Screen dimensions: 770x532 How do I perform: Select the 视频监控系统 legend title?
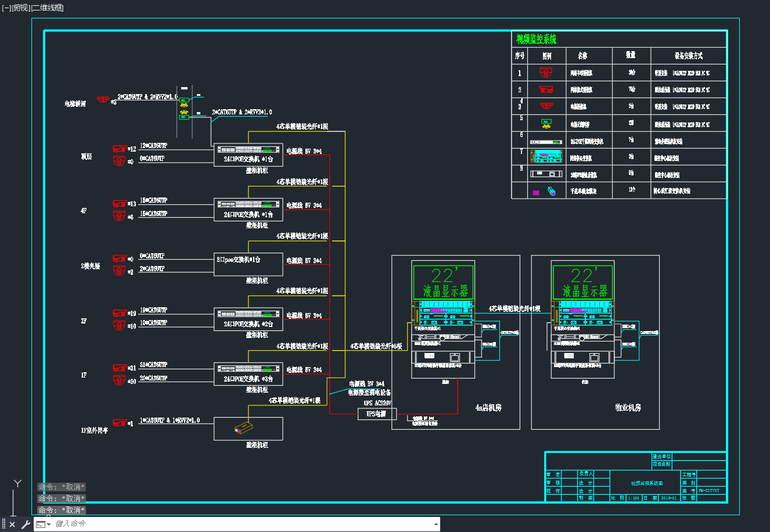click(537, 39)
